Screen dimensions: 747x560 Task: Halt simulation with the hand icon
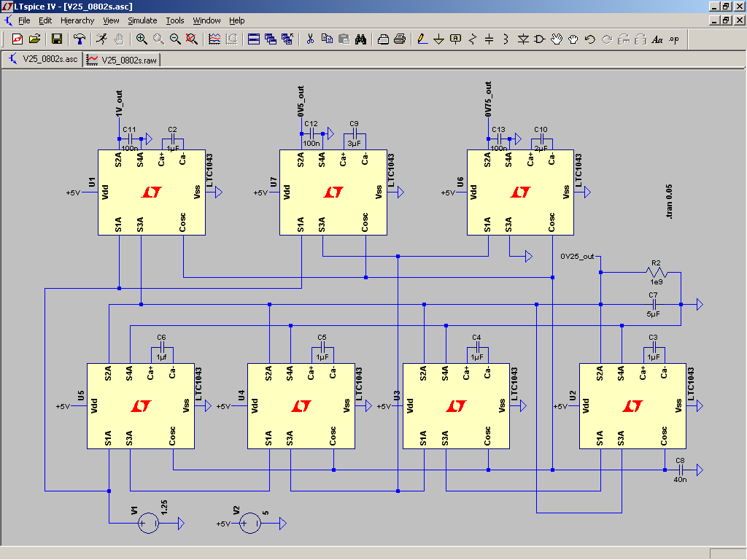coord(119,39)
